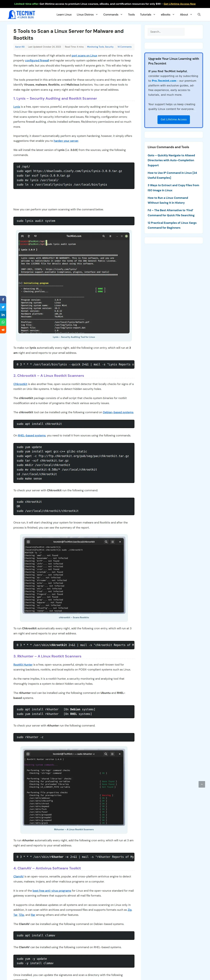Click the TecMint Linux Blog logo
Screen dimensions: 210x980
[x=21, y=15]
